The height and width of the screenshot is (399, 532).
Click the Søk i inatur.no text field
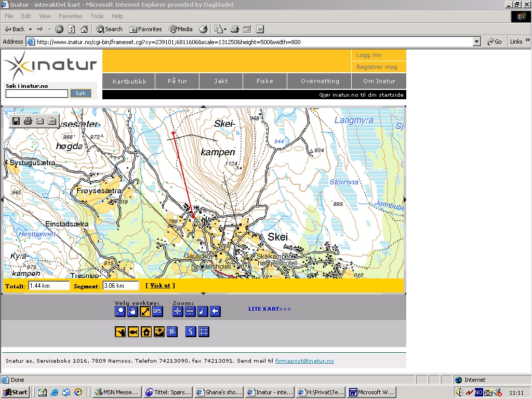(37, 94)
